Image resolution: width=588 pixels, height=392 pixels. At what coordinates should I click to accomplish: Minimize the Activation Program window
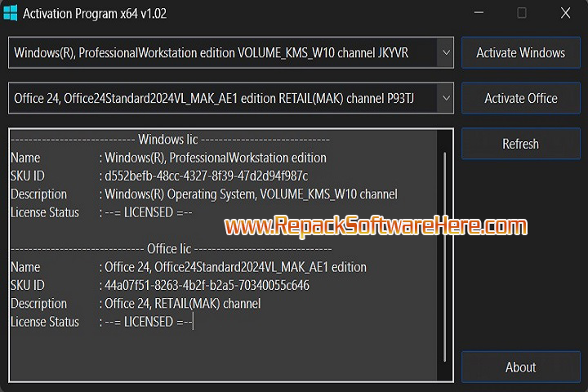coord(479,13)
